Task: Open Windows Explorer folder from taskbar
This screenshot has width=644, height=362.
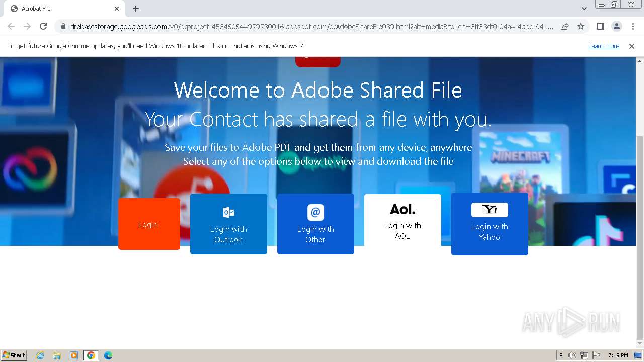Action: pyautogui.click(x=57, y=355)
